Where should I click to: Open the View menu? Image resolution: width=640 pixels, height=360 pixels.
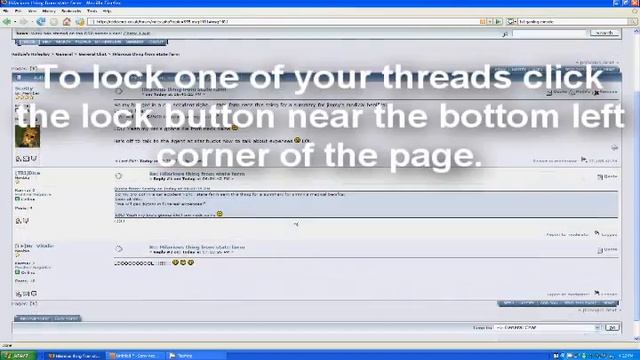(x=32, y=11)
